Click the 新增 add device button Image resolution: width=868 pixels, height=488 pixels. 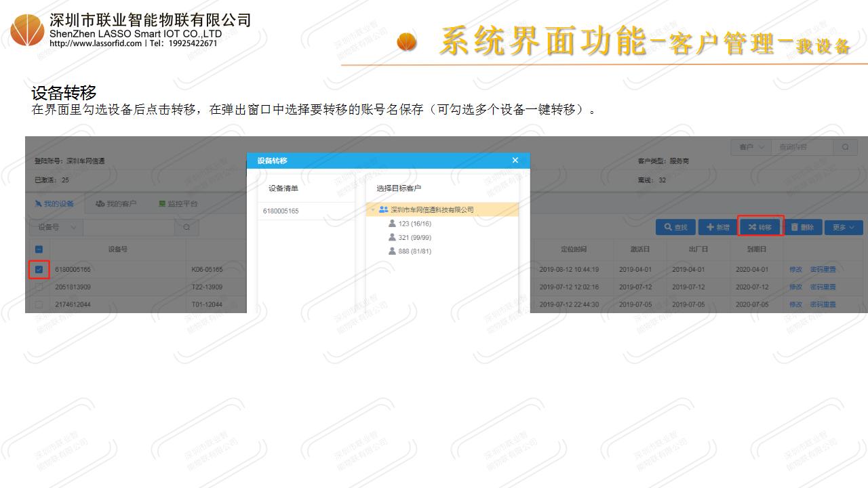(x=717, y=227)
